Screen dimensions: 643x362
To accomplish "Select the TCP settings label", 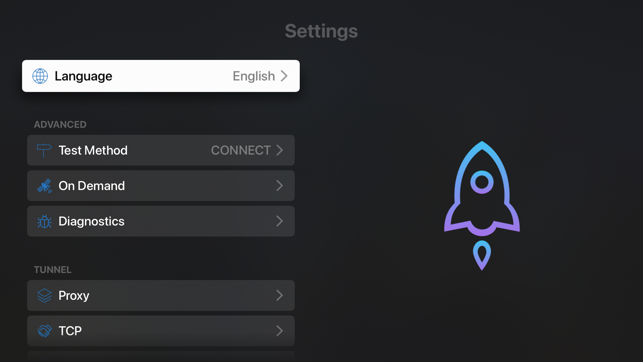I will click(70, 331).
